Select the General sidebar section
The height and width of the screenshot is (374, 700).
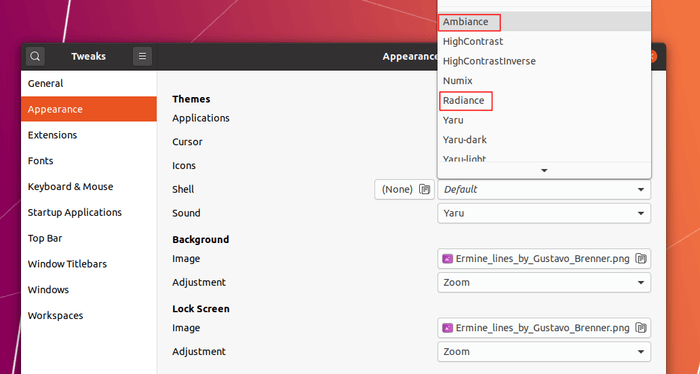[89, 83]
